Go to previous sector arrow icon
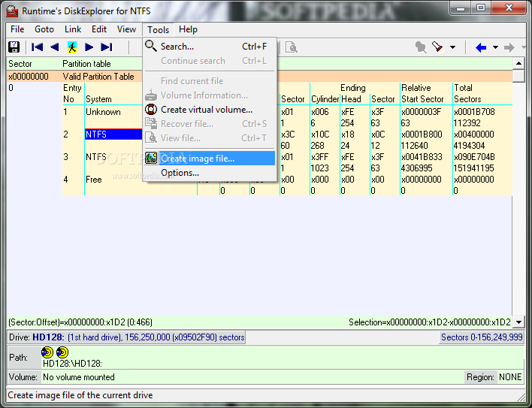 [x=54, y=47]
